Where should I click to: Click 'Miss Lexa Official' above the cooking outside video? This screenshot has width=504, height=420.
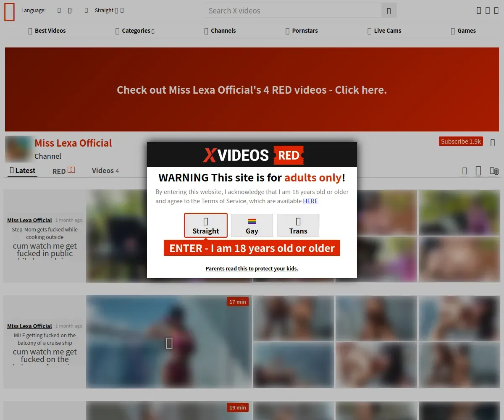click(x=29, y=220)
